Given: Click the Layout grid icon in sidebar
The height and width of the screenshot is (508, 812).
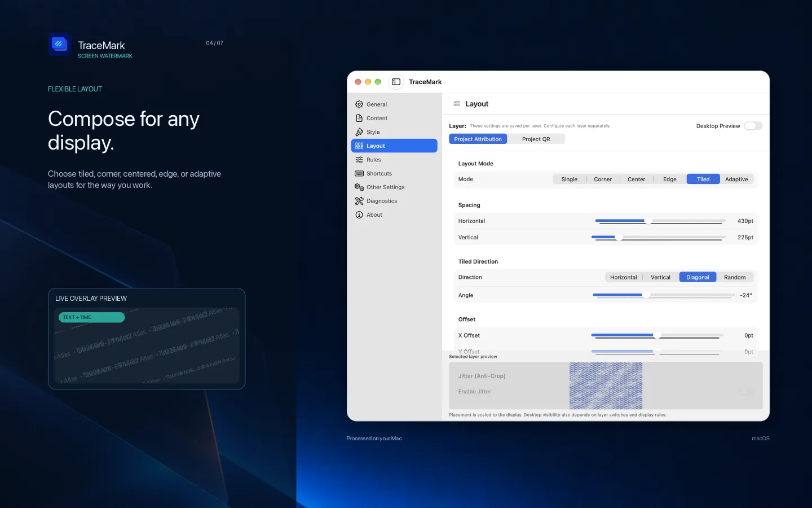Looking at the screenshot, I should pyautogui.click(x=359, y=146).
